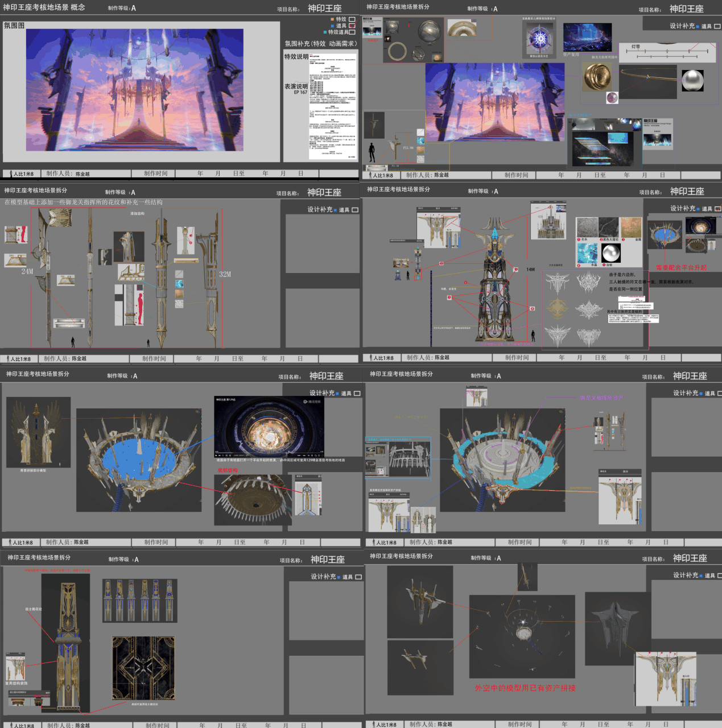
Task: Click the human silhouette beside the 14M tower
Action: (x=533, y=336)
